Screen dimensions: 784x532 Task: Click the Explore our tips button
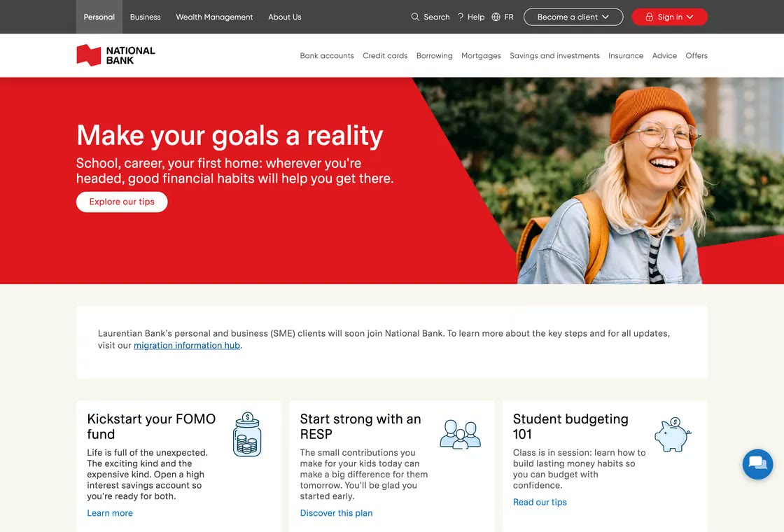coord(122,202)
